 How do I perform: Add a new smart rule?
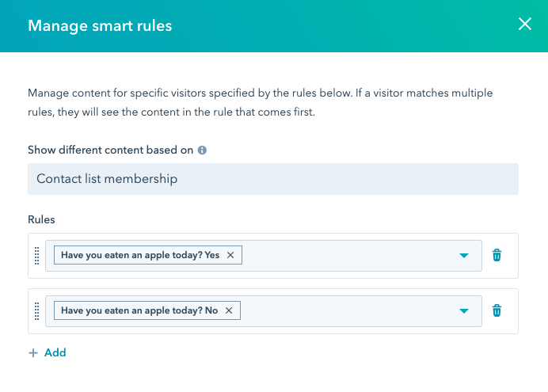[48, 352]
